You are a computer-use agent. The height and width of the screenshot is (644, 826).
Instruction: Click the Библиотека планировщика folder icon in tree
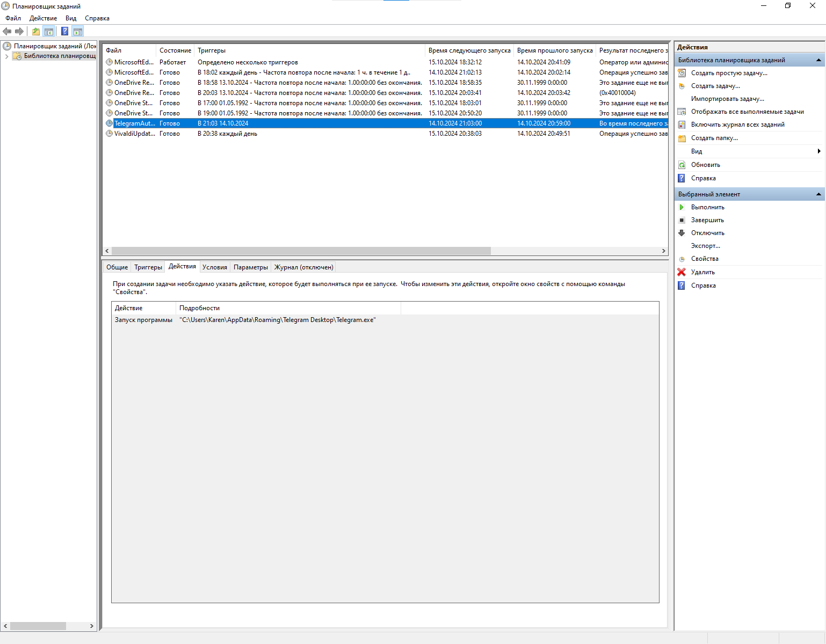[x=17, y=56]
